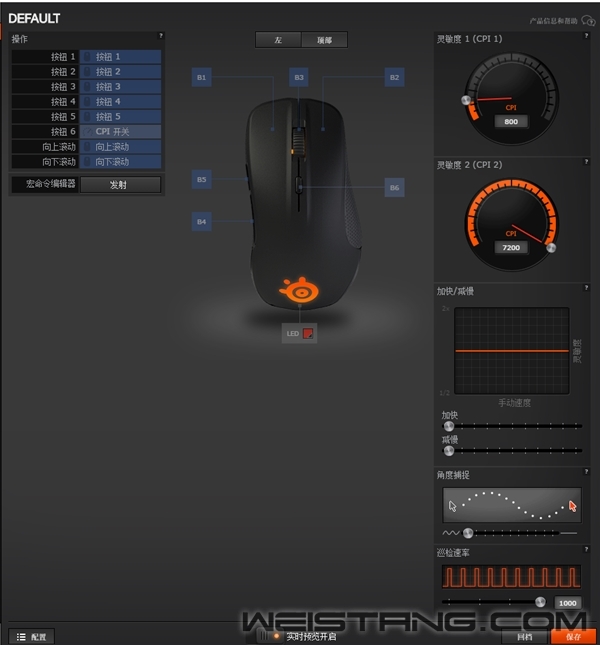Image resolution: width=600 pixels, height=645 pixels.
Task: Click the orange cursor icon in angle snapping preview
Action: pos(572,506)
